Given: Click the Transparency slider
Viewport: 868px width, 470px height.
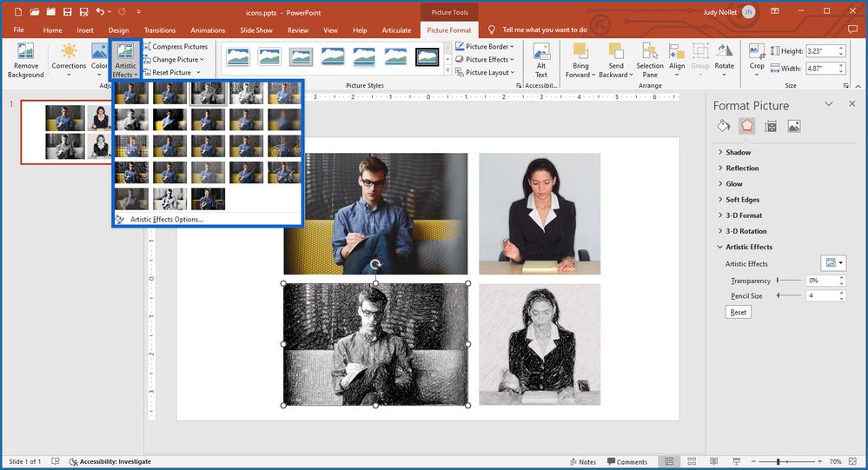Looking at the screenshot, I should point(789,281).
